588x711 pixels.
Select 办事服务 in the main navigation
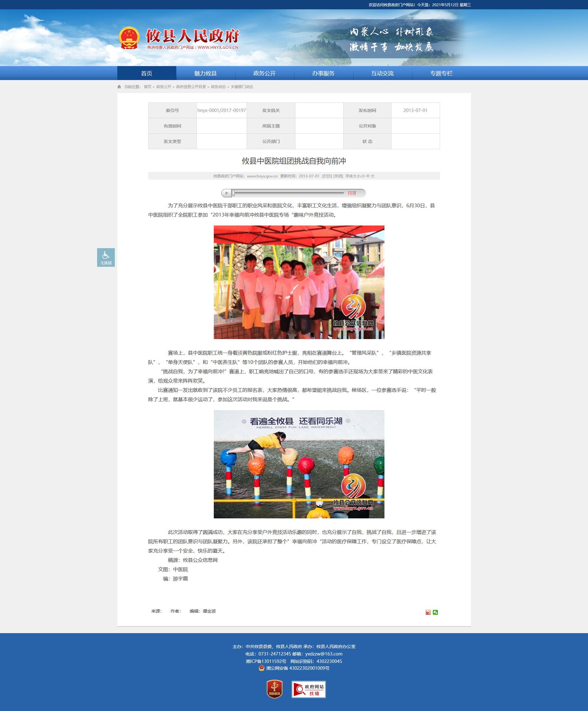(323, 74)
